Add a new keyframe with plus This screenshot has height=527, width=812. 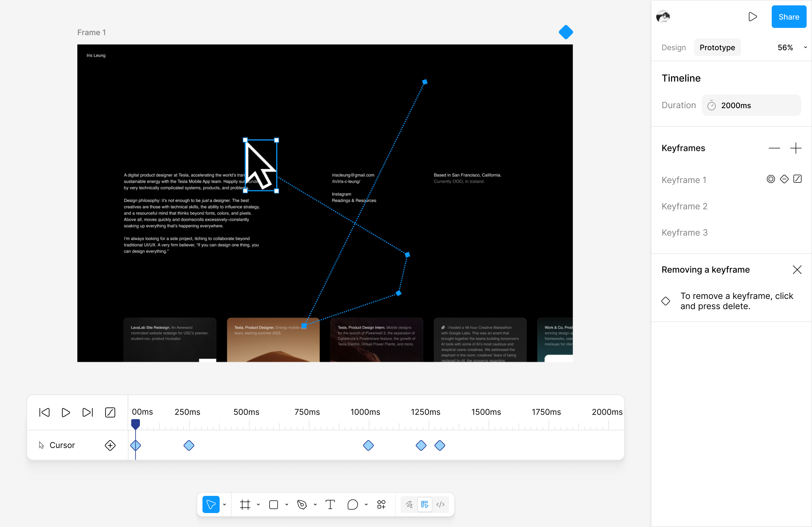click(795, 148)
